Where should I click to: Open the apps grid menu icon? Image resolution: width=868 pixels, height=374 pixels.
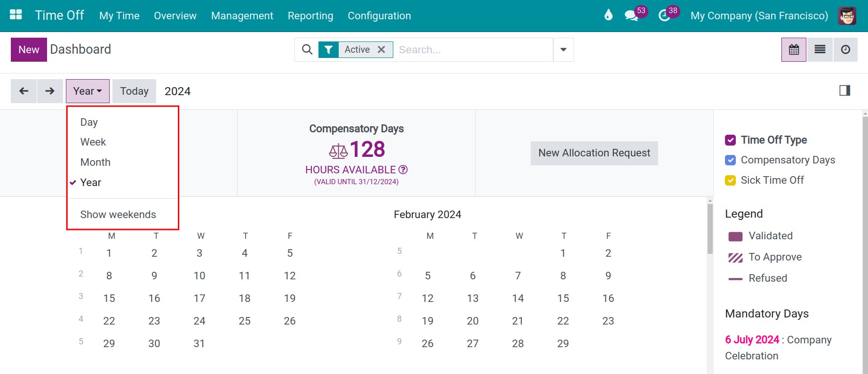[x=16, y=15]
